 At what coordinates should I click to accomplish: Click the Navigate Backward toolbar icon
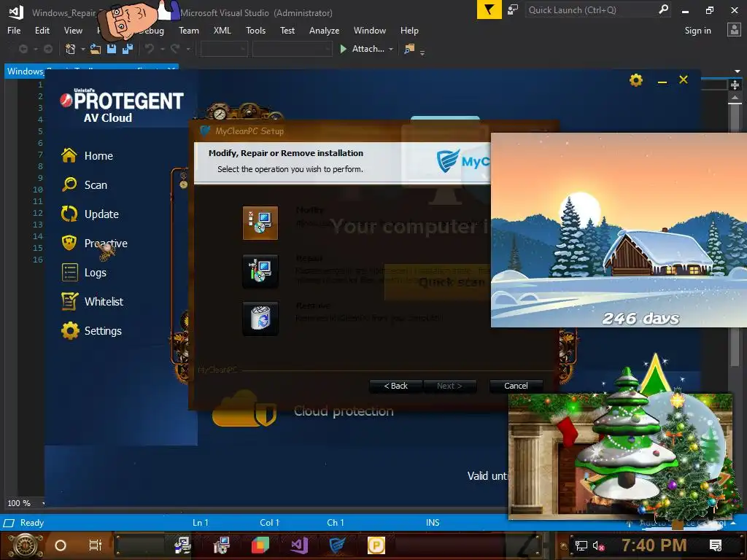(x=23, y=49)
